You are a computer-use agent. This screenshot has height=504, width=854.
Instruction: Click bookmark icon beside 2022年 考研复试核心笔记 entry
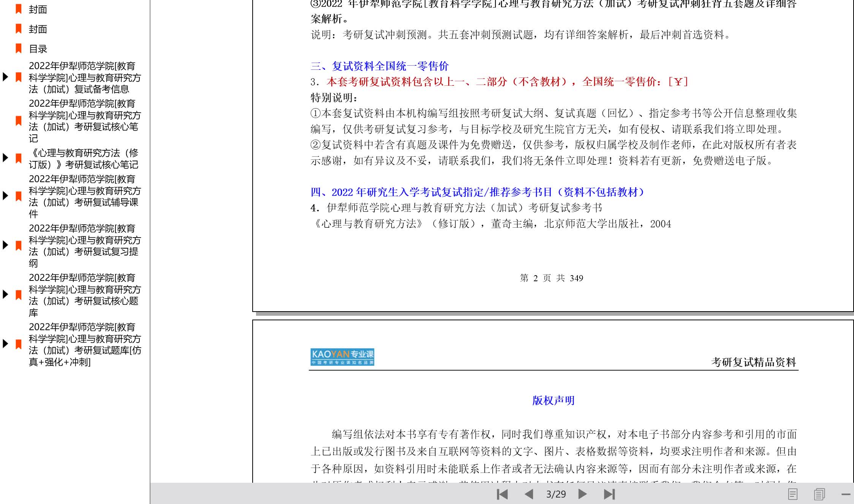18,121
